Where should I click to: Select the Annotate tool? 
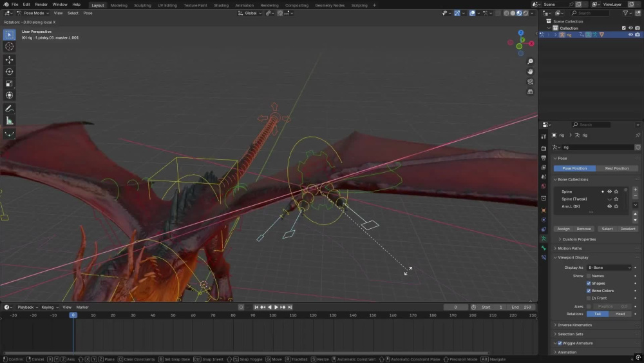[x=9, y=109]
